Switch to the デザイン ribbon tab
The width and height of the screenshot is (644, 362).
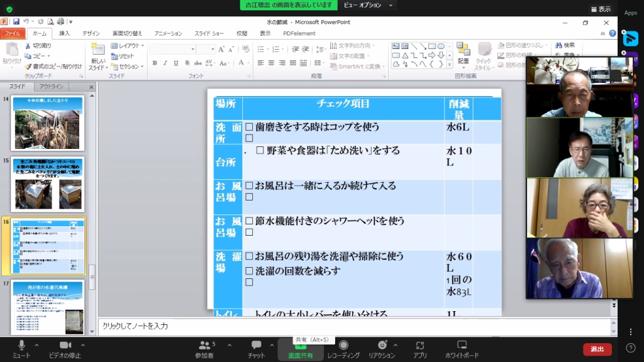pos(91,33)
